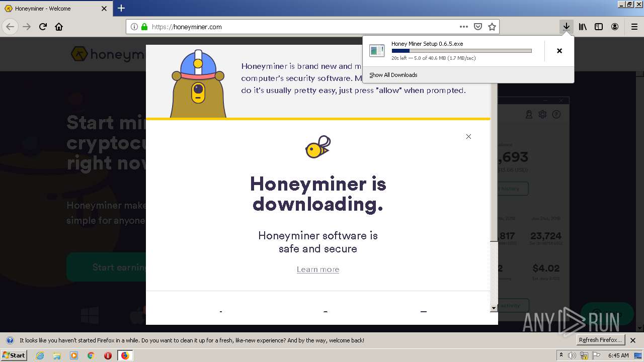Show site information icon in address bar

[x=134, y=27]
